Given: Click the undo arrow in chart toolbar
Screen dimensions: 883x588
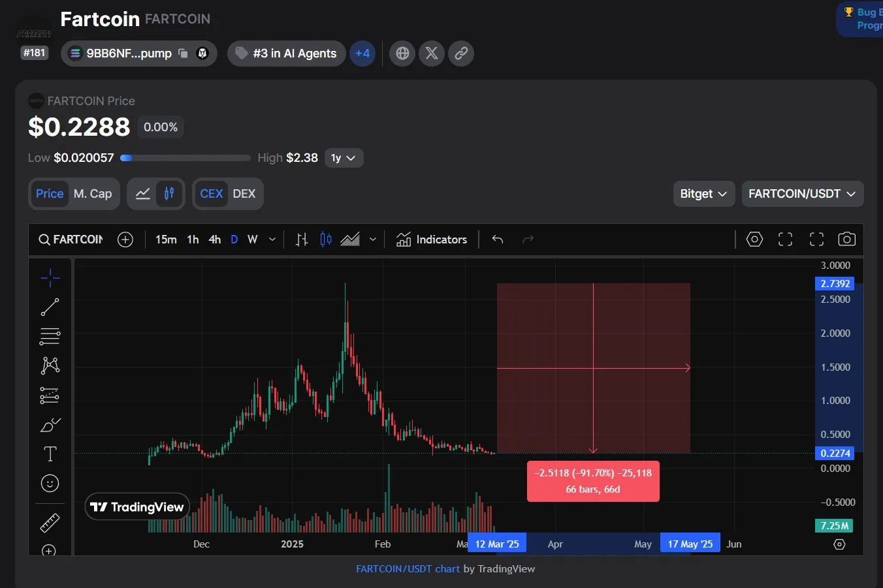Looking at the screenshot, I should 497,240.
